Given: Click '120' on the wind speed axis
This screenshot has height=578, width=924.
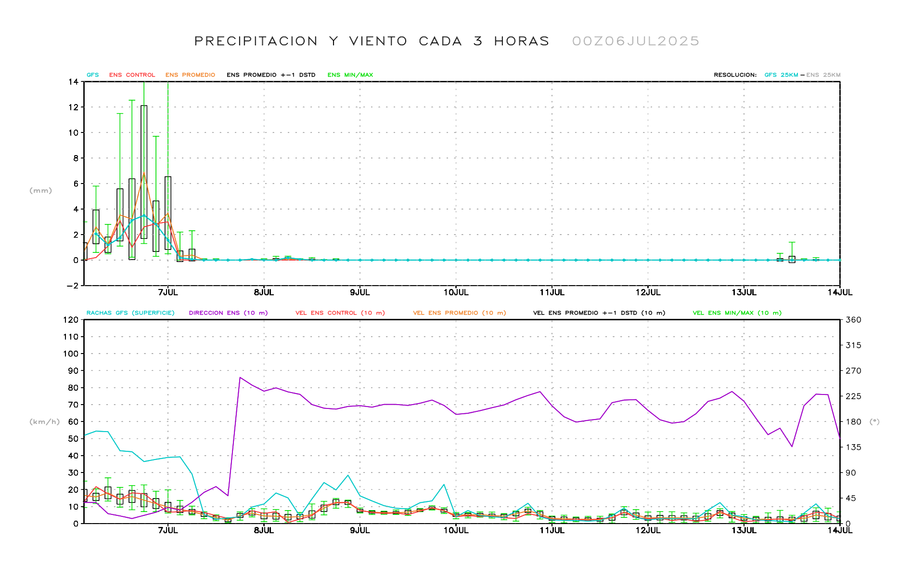Looking at the screenshot, I should pyautogui.click(x=71, y=320).
